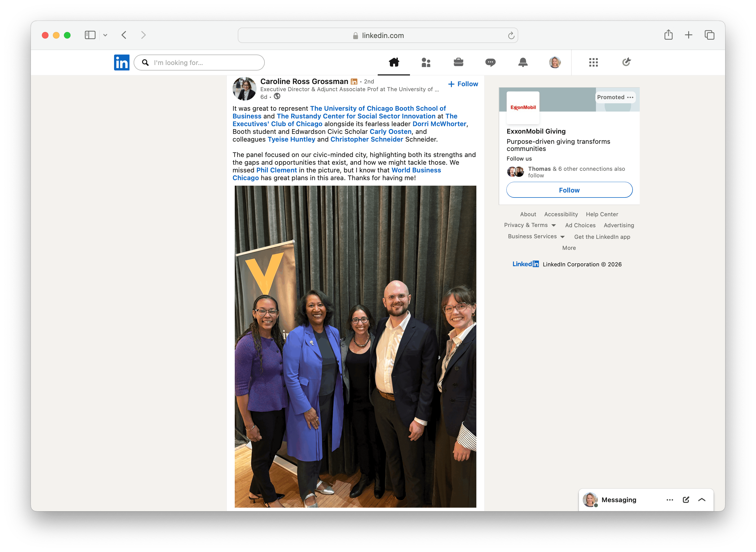Follow ExxonMobil Giving

coord(569,190)
